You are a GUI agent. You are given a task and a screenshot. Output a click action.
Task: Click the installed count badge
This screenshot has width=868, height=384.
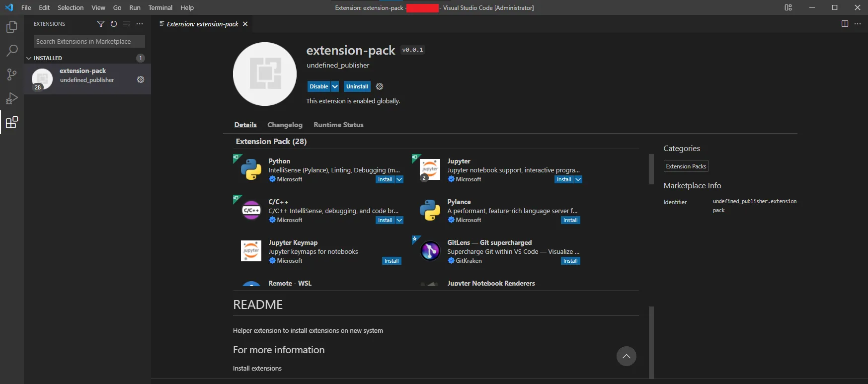pos(141,58)
